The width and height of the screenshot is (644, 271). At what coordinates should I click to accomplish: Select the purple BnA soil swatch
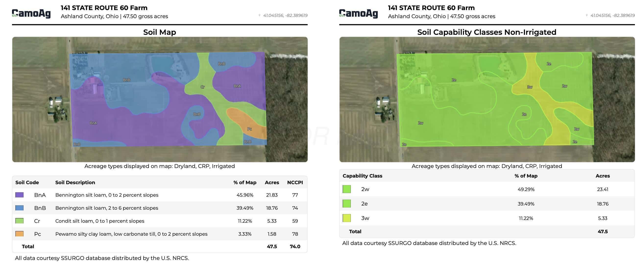(x=20, y=195)
